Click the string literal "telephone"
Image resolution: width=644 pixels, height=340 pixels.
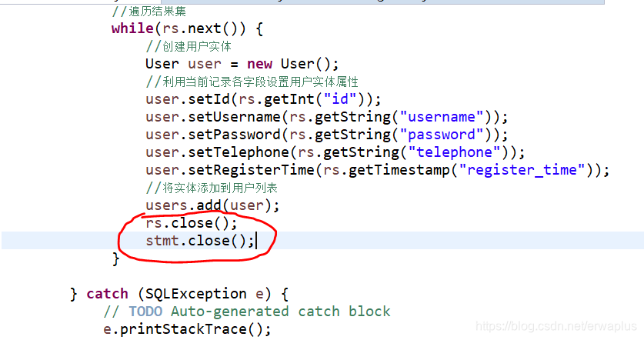tap(454, 152)
